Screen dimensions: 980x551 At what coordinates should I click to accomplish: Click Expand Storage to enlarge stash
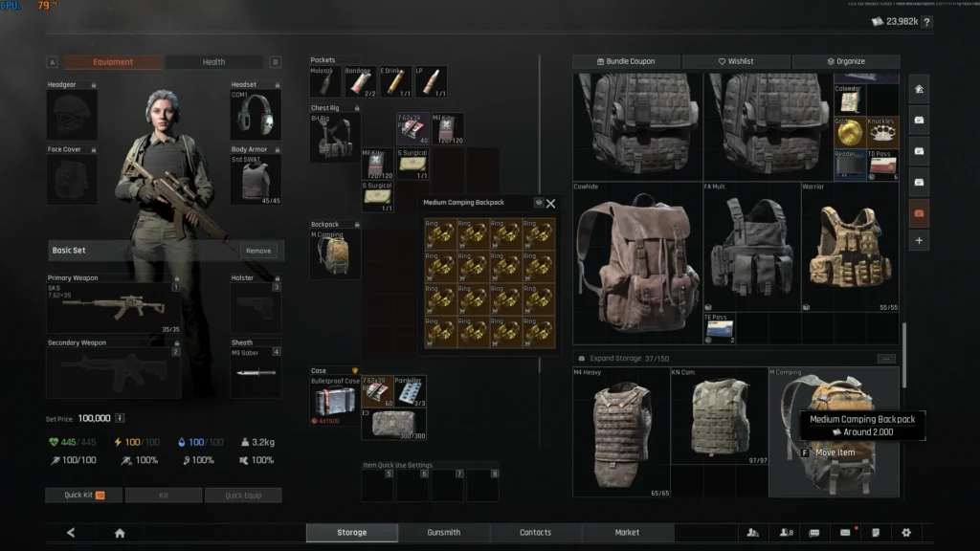pyautogui.click(x=615, y=359)
